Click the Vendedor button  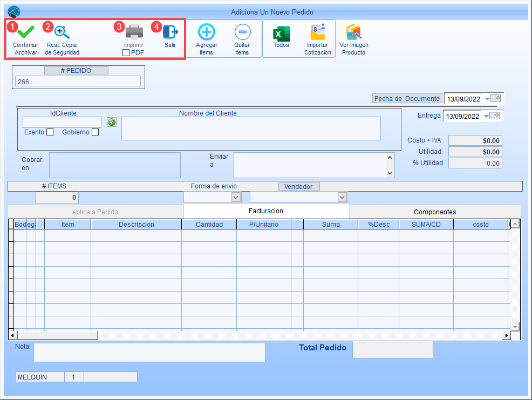point(299,186)
